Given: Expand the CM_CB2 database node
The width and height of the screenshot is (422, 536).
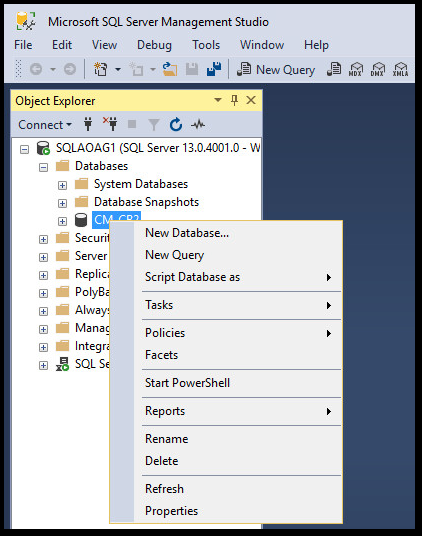Looking at the screenshot, I should click(x=62, y=221).
